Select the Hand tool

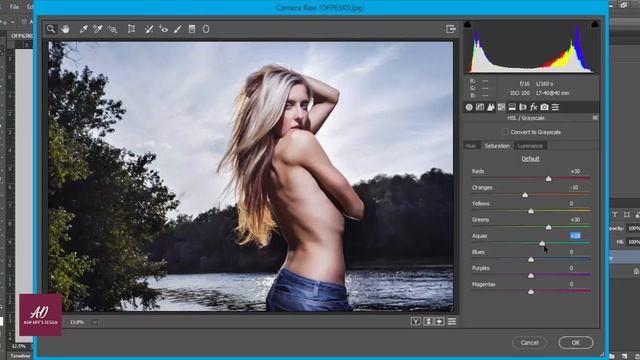[x=65, y=29]
